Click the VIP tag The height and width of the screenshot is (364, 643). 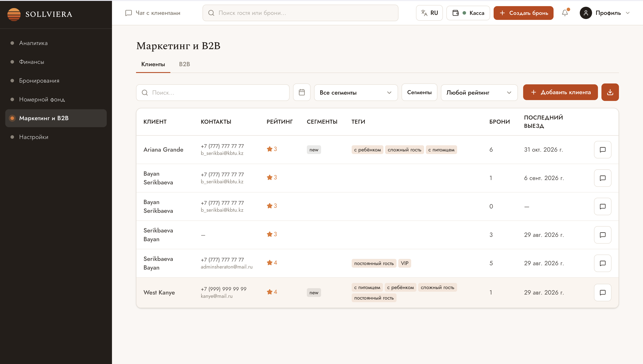coord(405,263)
